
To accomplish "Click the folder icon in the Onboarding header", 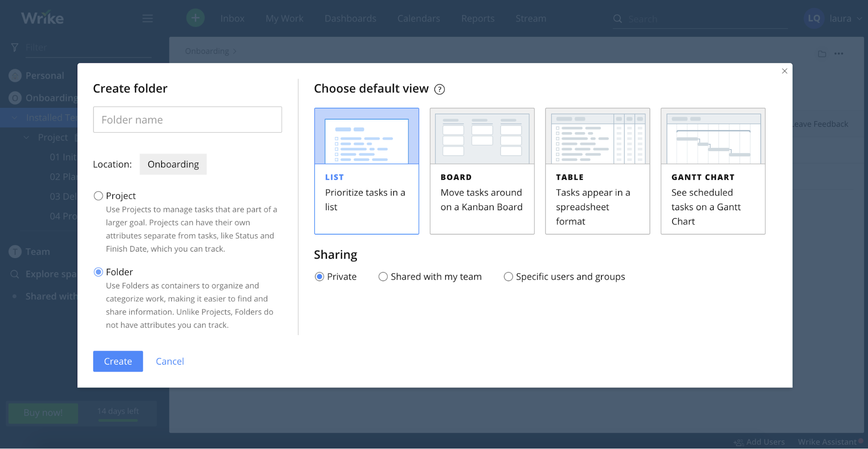I will [822, 54].
